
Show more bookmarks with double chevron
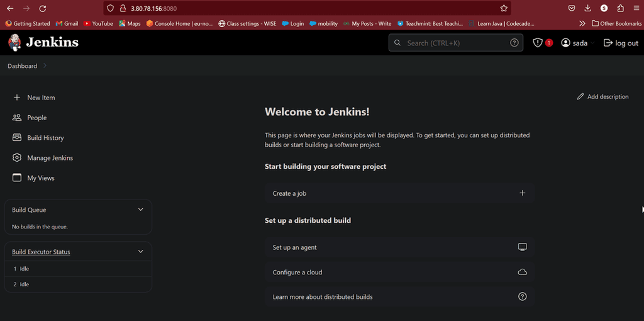pos(582,23)
